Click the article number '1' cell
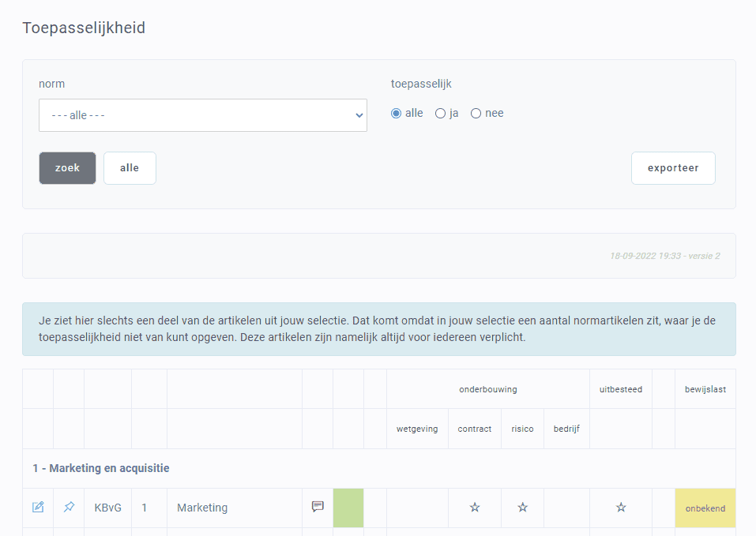Image resolution: width=756 pixels, height=536 pixels. point(144,508)
